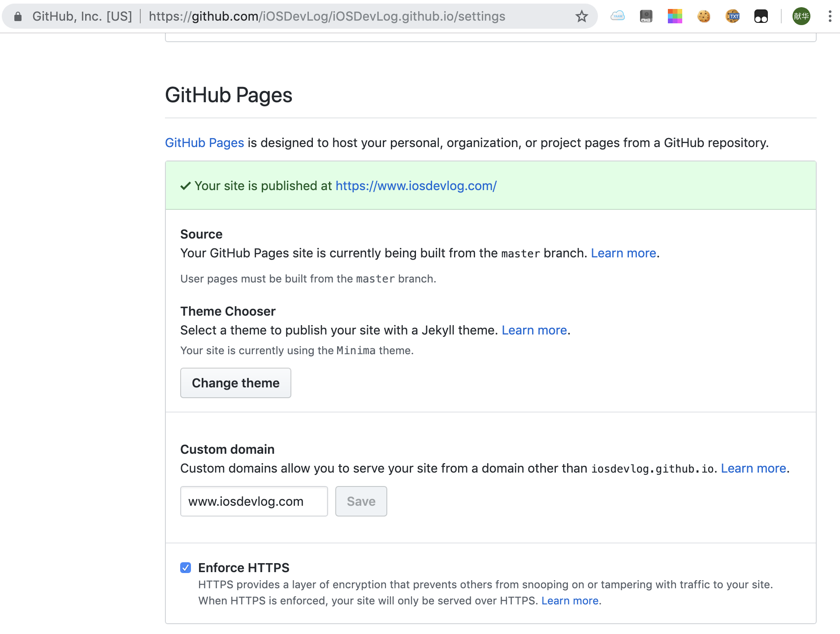Open the colorful grid palette extension

tap(674, 16)
